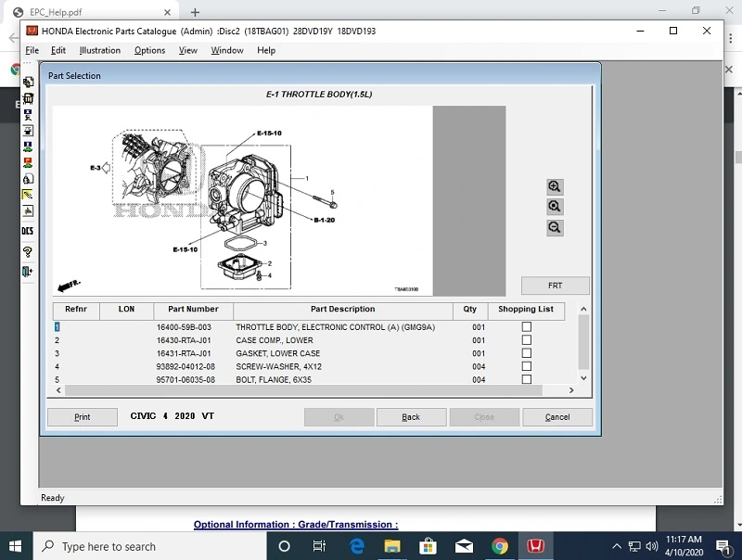Viewport: 742px width, 560px height.
Task: Click the Refnr column header
Action: (76, 310)
